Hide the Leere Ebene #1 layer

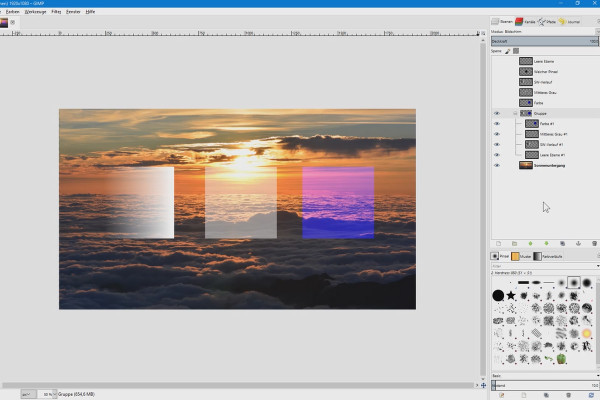pyautogui.click(x=497, y=155)
